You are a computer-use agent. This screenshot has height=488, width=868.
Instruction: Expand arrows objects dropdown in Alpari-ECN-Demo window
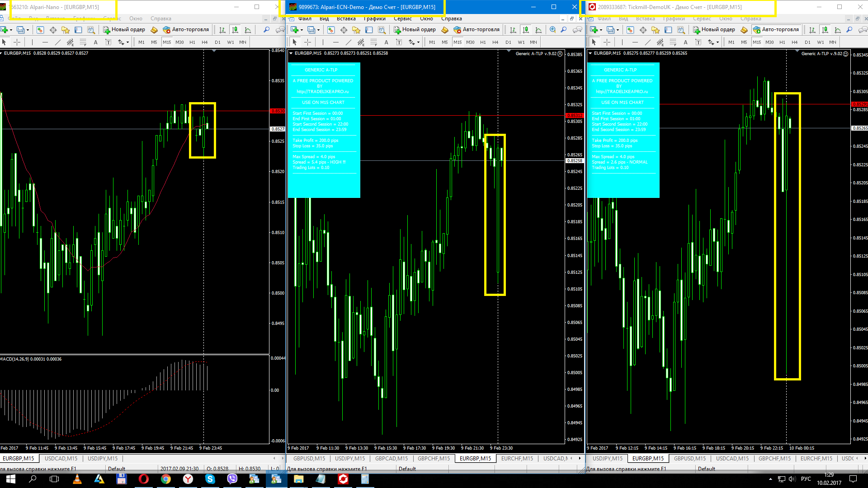click(418, 42)
